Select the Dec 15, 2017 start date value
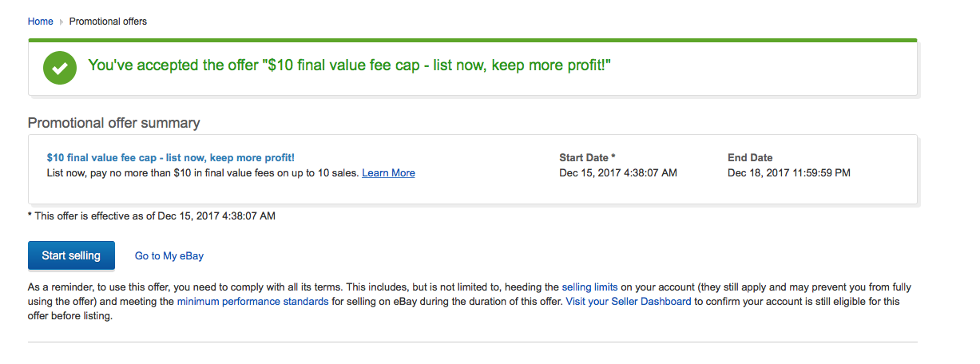The height and width of the screenshot is (364, 980). [x=618, y=173]
